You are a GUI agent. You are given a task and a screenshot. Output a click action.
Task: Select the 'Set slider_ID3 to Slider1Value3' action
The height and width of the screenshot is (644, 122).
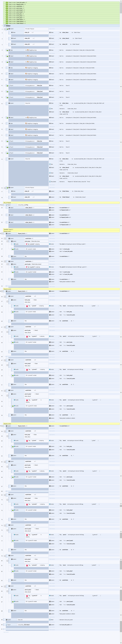84,44
